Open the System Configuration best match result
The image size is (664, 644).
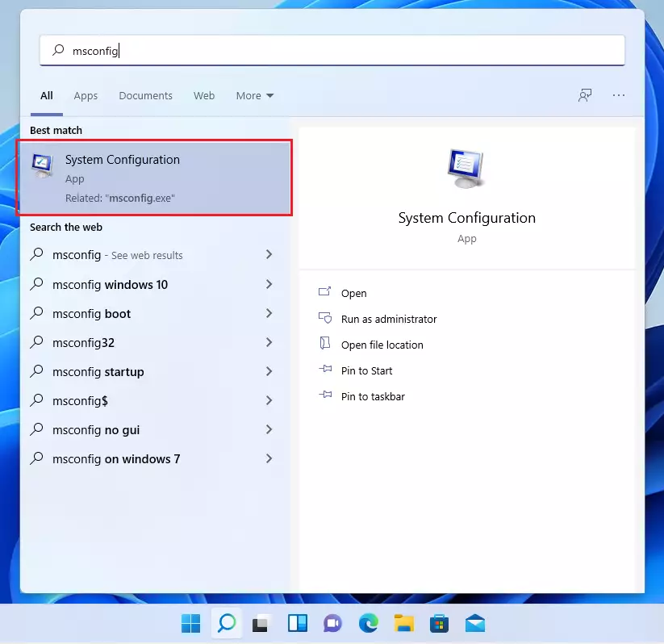[x=154, y=178]
